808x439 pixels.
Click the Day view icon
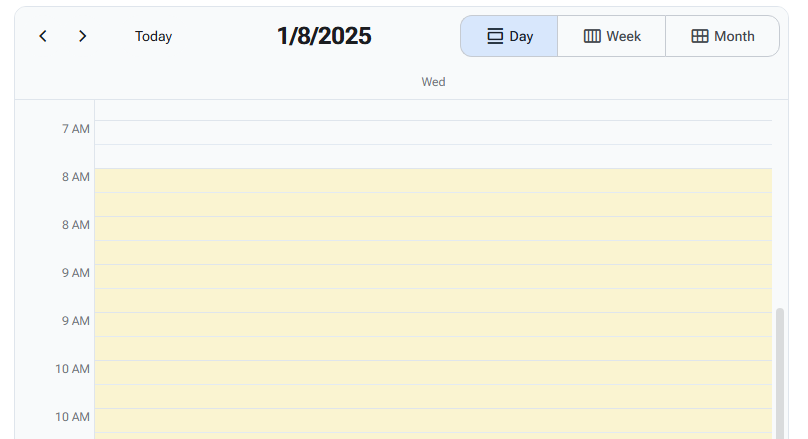pos(494,36)
